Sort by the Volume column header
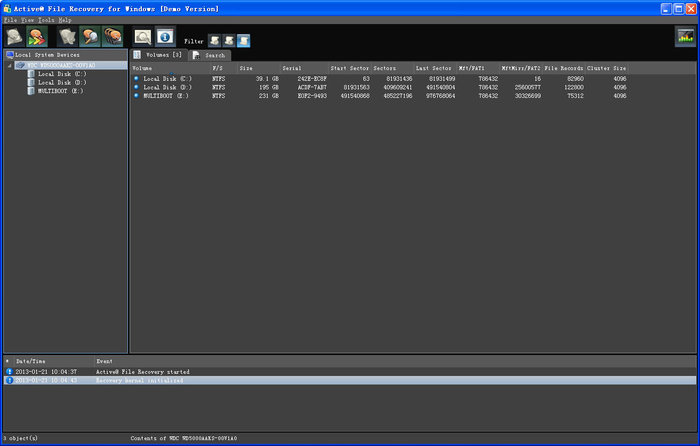Viewport: 700px width, 446px height. click(x=170, y=68)
